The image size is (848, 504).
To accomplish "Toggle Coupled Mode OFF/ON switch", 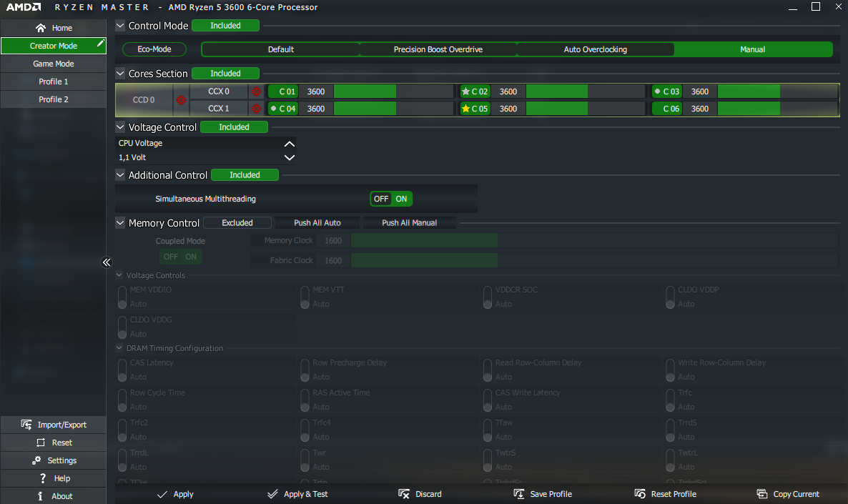I will click(180, 257).
